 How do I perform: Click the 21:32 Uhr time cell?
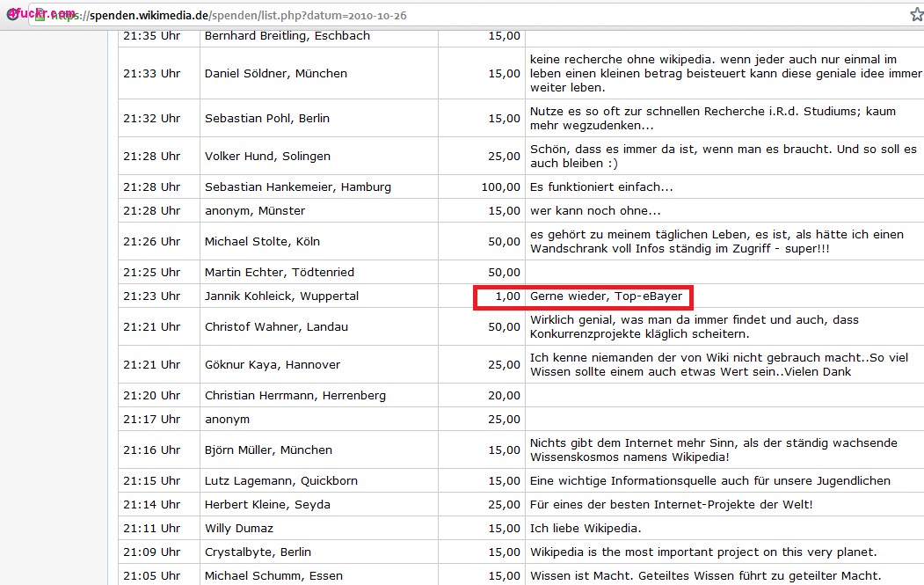(151, 119)
